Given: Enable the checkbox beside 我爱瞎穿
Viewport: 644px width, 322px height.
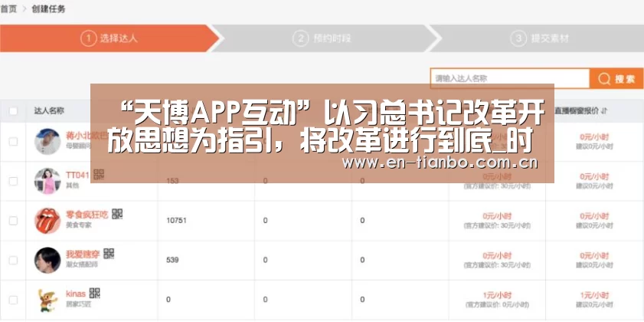Looking at the screenshot, I should 13,260.
